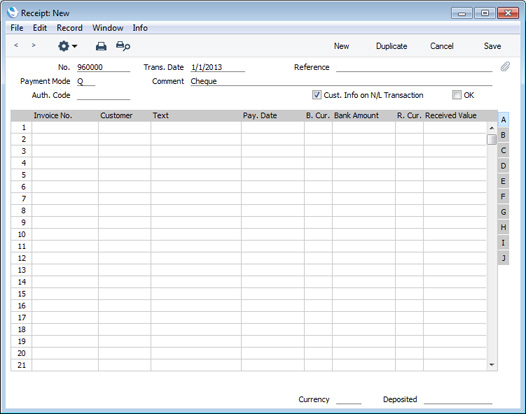
Task: Go to next record arrow
Action: [x=33, y=45]
